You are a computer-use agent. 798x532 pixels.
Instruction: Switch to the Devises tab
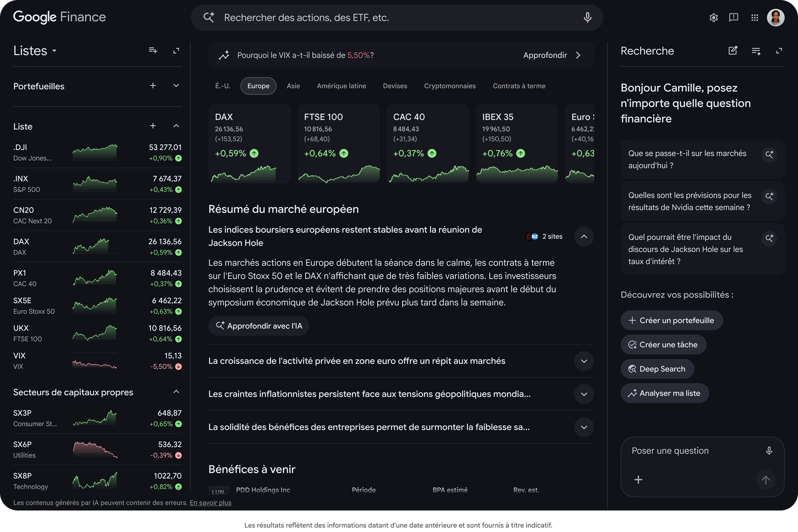pyautogui.click(x=395, y=86)
